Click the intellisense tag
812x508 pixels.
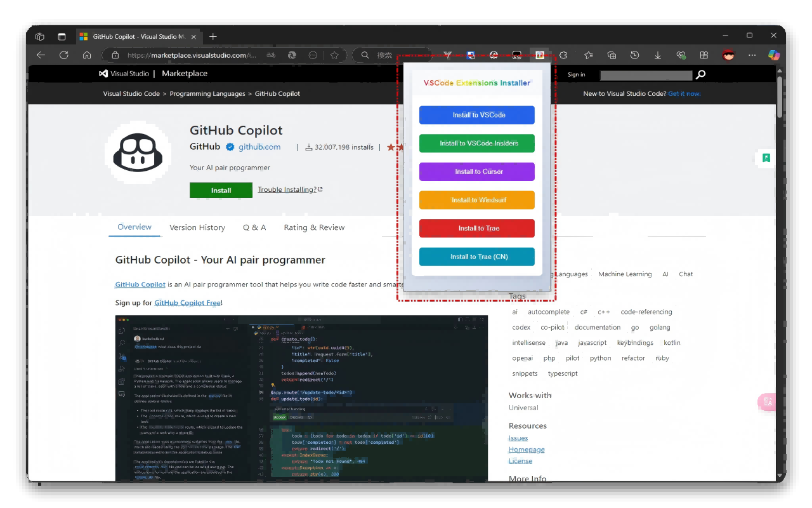(528, 343)
